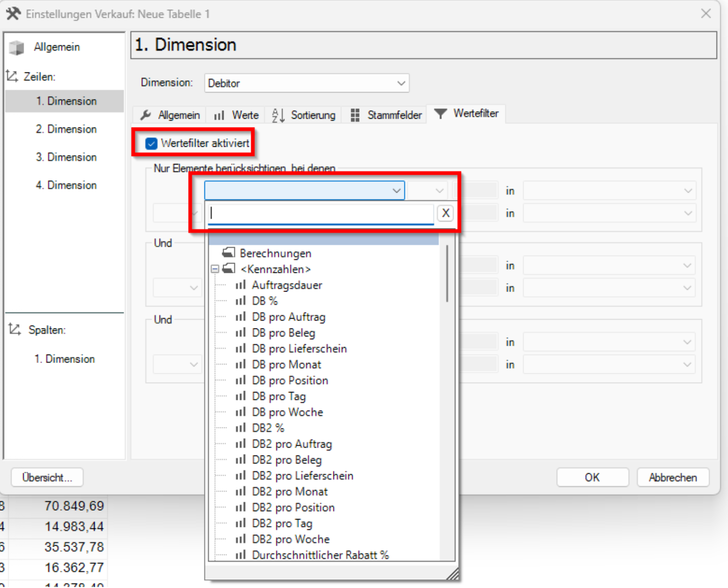This screenshot has width=728, height=588.
Task: Open the Stammfelder tab
Action: coord(387,115)
